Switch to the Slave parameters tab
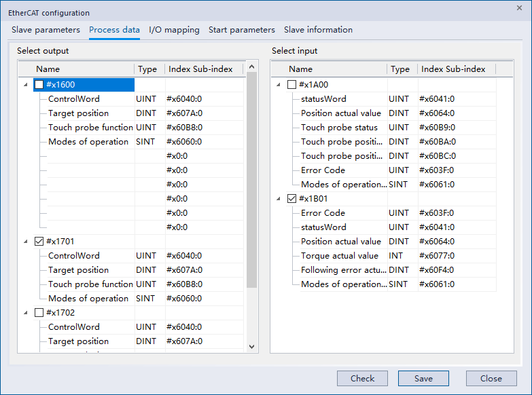This screenshot has height=395, width=532. 46,30
